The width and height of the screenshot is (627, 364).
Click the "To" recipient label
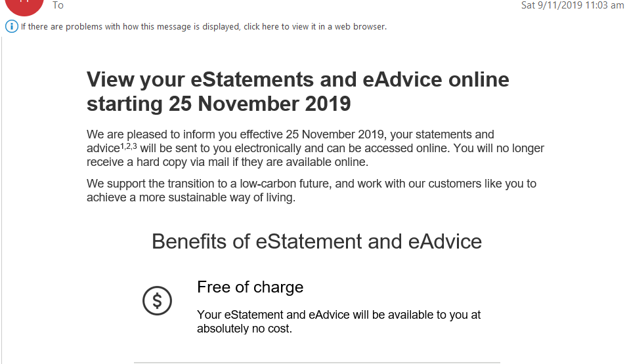58,5
